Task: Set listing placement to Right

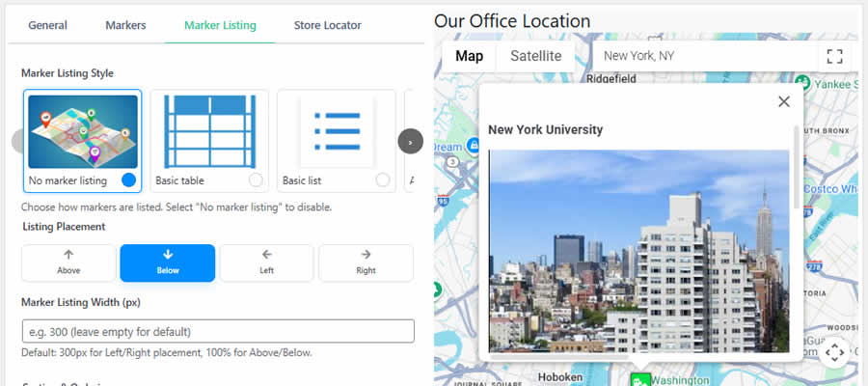Action: pos(366,262)
